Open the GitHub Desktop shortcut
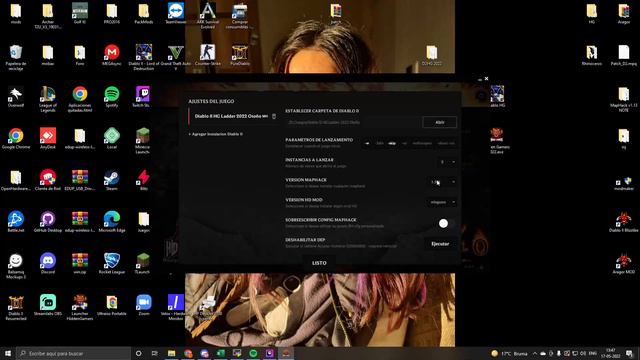 coord(48,222)
